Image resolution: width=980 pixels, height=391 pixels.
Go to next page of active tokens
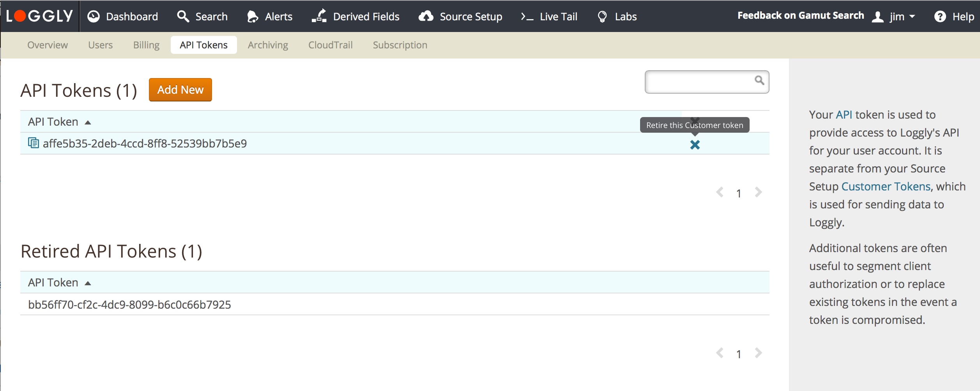pos(758,192)
